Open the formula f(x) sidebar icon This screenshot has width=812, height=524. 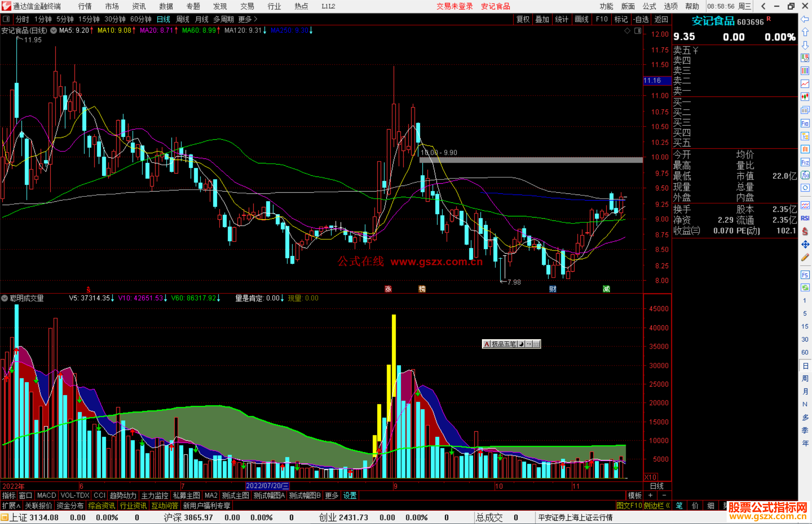(x=805, y=175)
